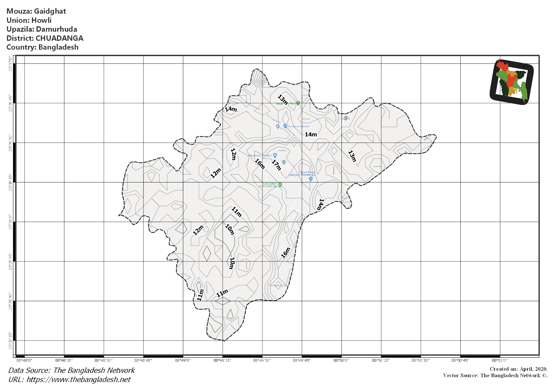
Task: Expand the 10m contour annotation
Action: [229, 229]
